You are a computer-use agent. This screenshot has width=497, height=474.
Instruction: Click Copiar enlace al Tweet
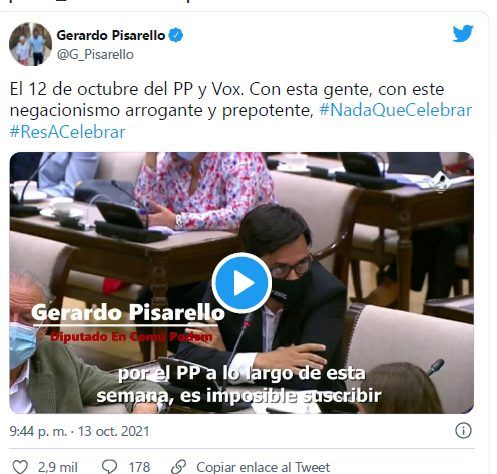tap(263, 467)
